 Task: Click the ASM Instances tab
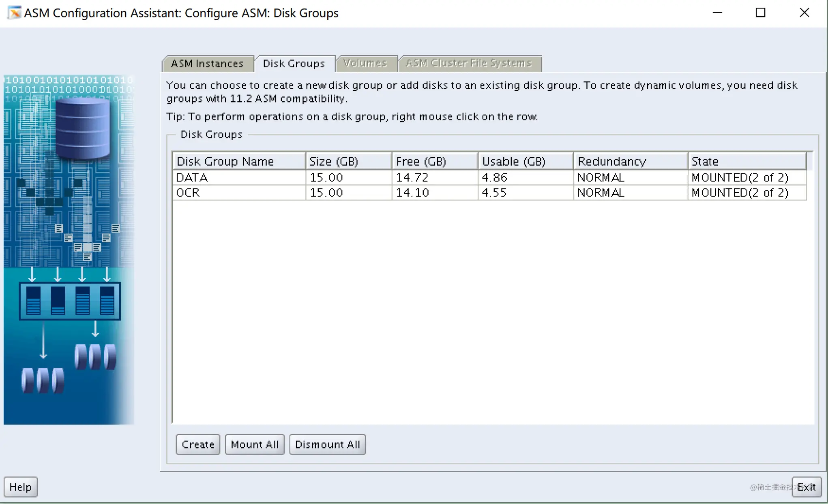[x=207, y=63]
